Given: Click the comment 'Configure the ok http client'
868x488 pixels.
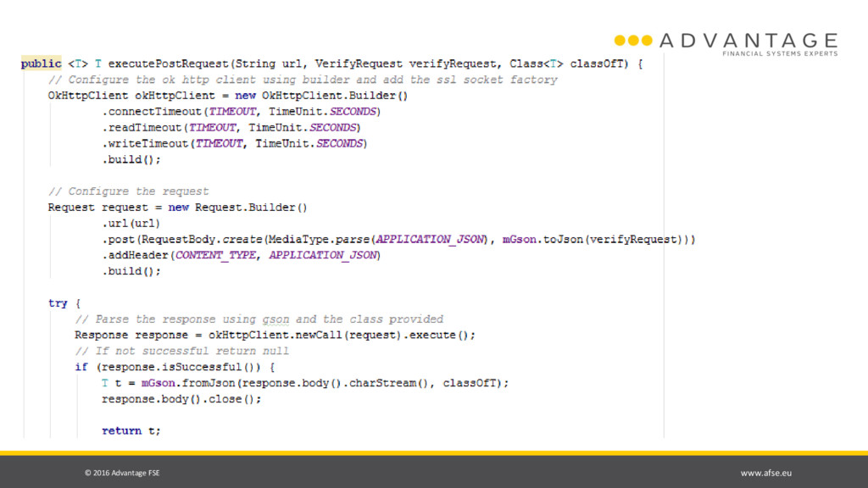Looking at the screenshot, I should click(x=303, y=80).
